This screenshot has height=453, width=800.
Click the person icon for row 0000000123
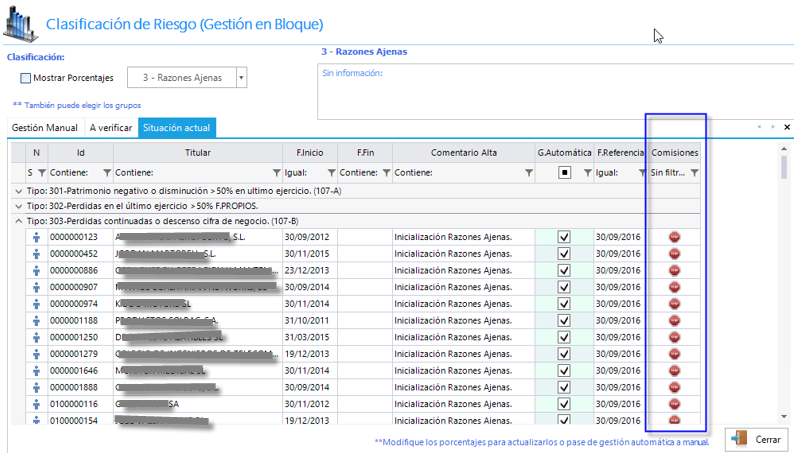click(x=36, y=237)
